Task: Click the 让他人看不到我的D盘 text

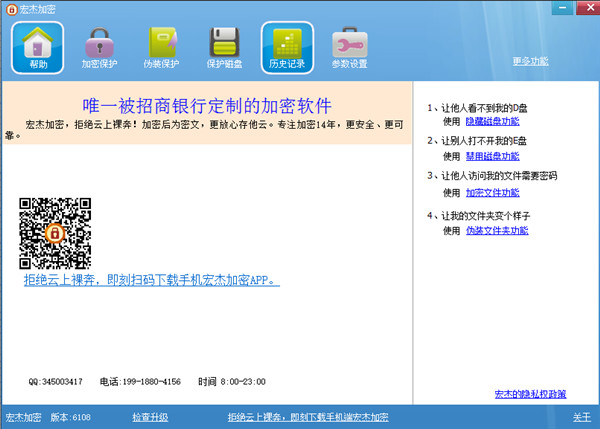Action: click(484, 108)
